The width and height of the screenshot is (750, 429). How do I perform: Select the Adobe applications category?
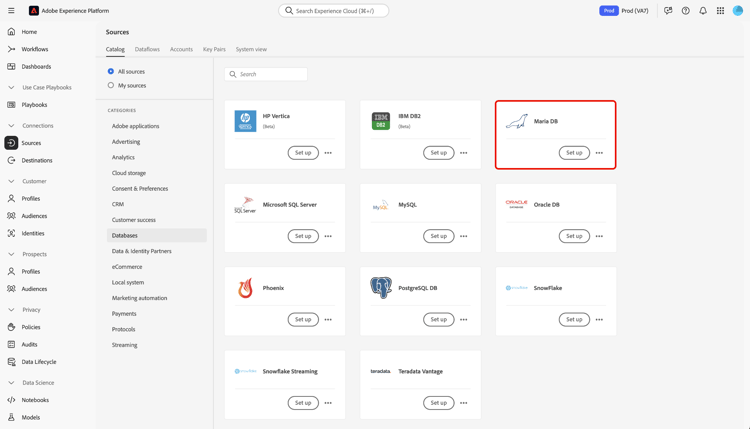coord(135,126)
